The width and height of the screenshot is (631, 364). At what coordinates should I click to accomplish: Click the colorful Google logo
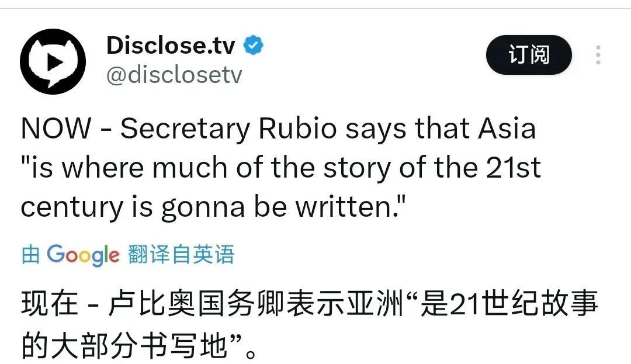tap(84, 255)
